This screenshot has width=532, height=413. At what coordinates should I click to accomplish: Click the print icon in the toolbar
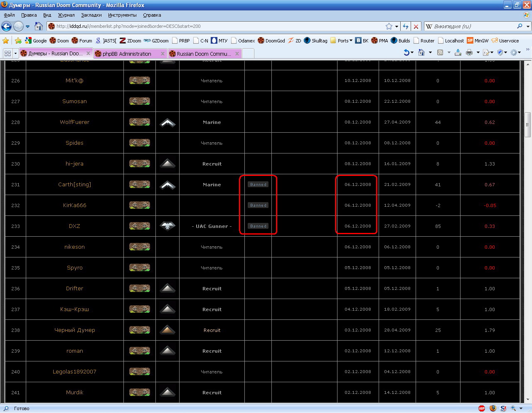click(x=469, y=52)
